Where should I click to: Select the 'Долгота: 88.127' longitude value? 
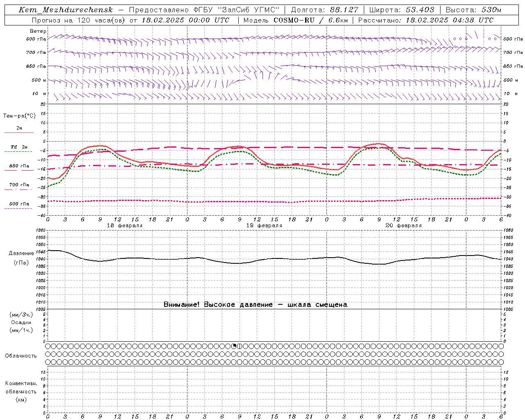324,10
